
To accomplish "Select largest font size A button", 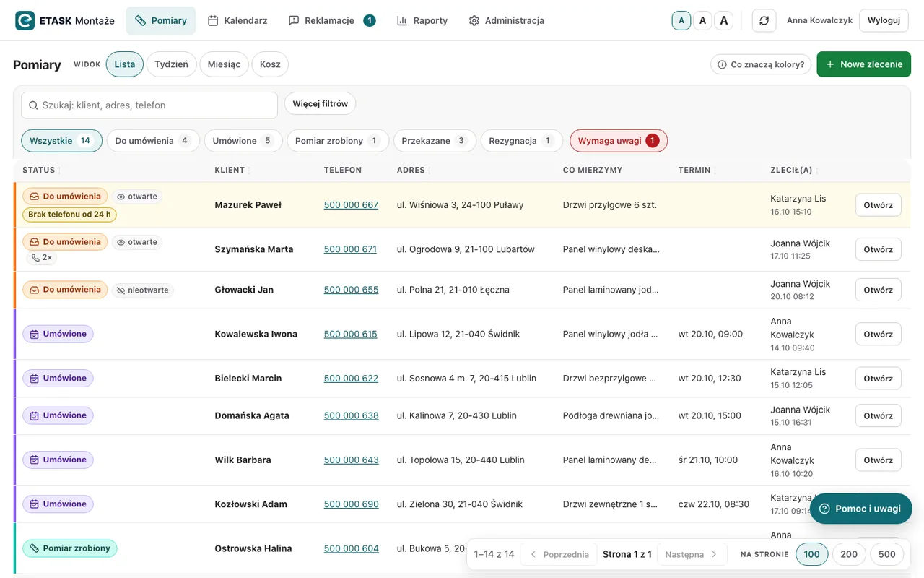I will click(724, 20).
